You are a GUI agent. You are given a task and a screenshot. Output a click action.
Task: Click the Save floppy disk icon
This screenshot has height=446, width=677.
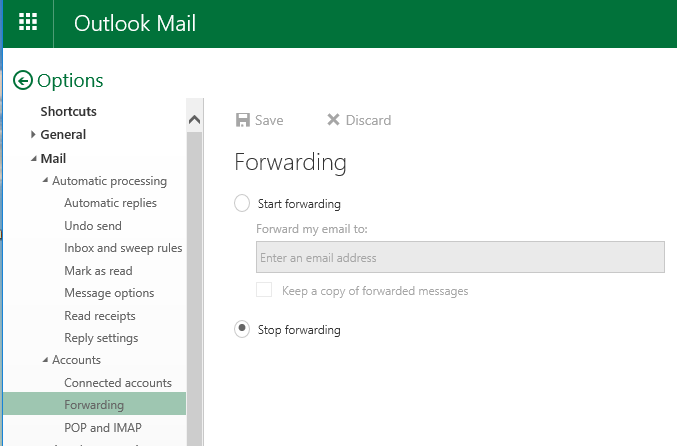point(243,120)
